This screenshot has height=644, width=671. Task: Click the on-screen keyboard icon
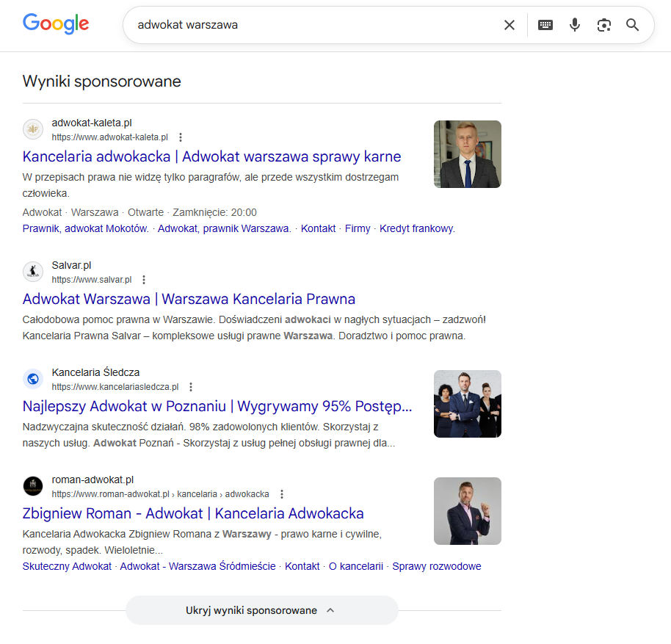click(x=545, y=24)
